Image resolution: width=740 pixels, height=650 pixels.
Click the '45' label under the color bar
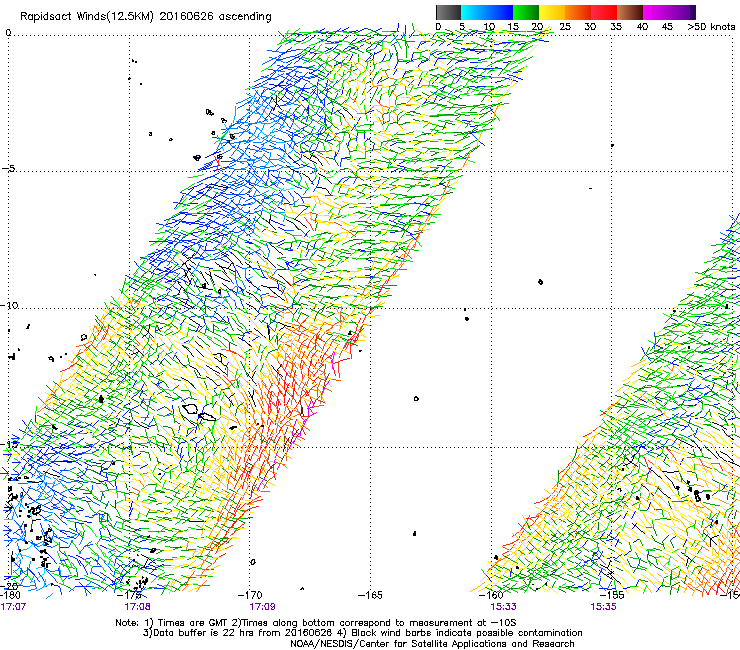[x=667, y=27]
